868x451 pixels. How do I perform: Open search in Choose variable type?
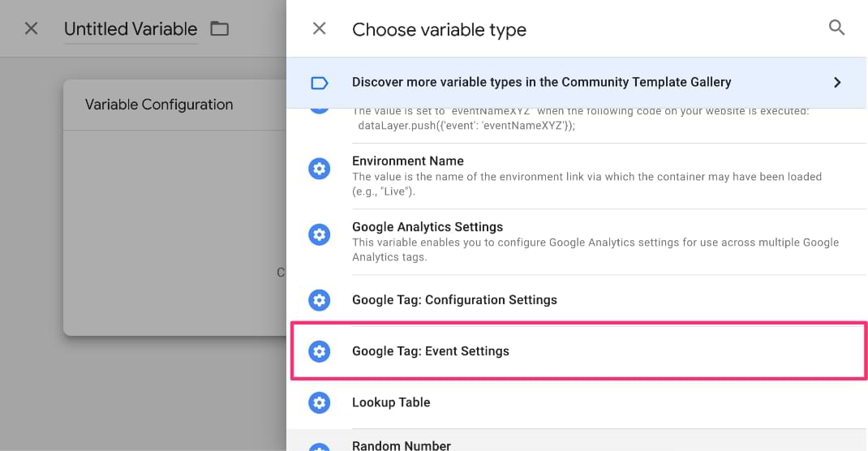[x=836, y=27]
